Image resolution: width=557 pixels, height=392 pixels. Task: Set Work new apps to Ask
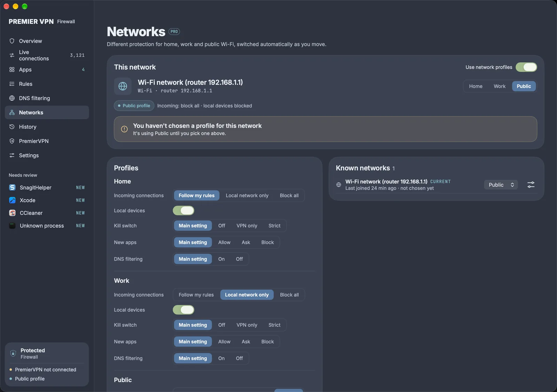[246, 342]
